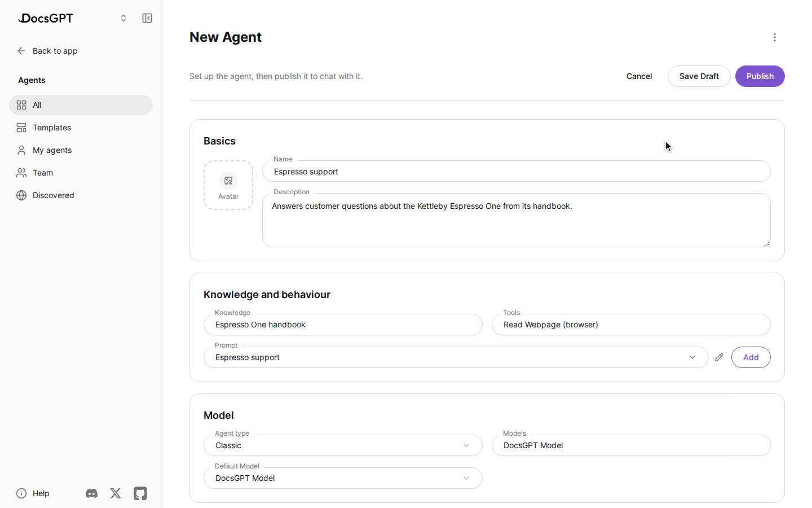Open the Models selector

click(x=631, y=445)
